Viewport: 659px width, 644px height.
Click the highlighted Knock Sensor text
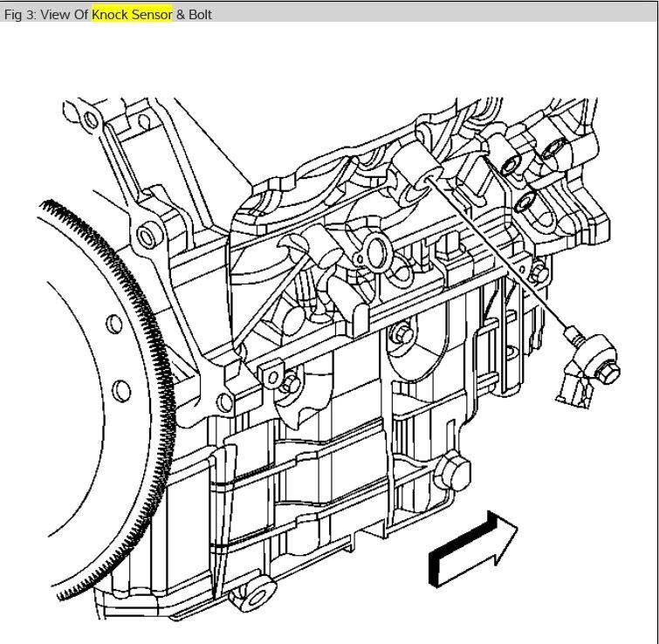pyautogui.click(x=132, y=14)
